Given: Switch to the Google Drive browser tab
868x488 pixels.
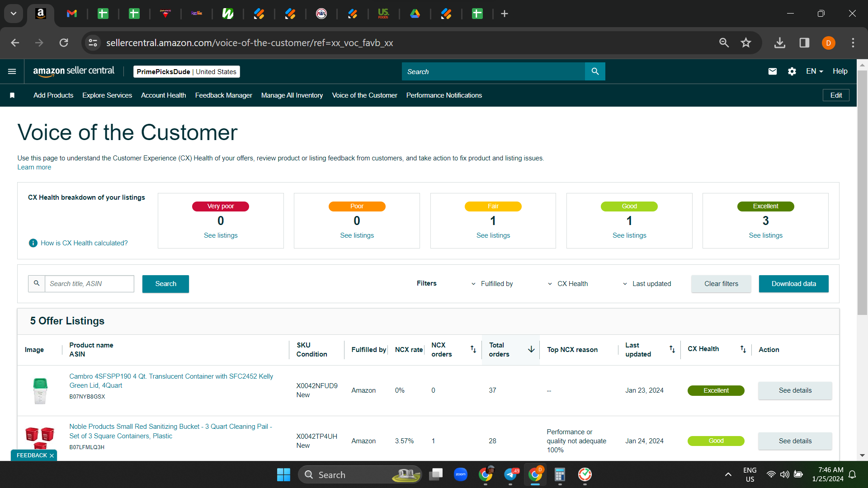Looking at the screenshot, I should pyautogui.click(x=415, y=14).
